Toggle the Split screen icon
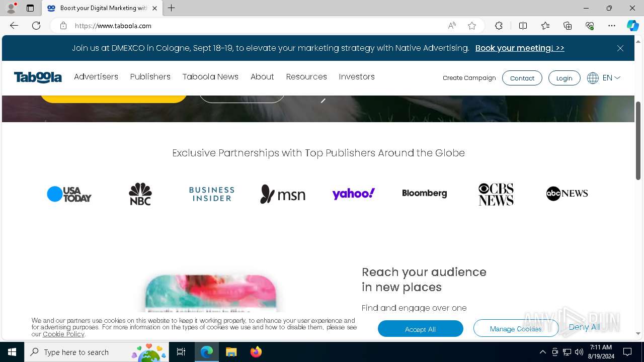This screenshot has height=362, width=644. pos(523,26)
